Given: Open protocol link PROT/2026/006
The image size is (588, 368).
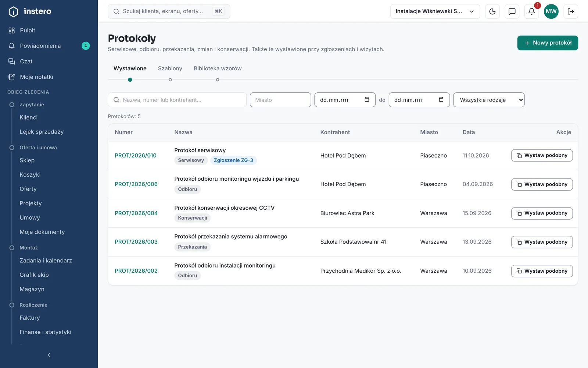Looking at the screenshot, I should (x=136, y=184).
